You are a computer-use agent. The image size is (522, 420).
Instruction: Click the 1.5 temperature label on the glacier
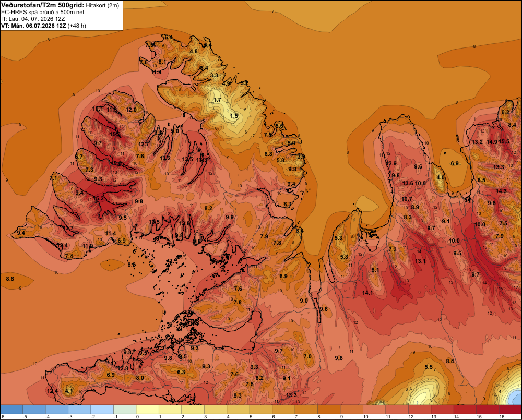234,116
